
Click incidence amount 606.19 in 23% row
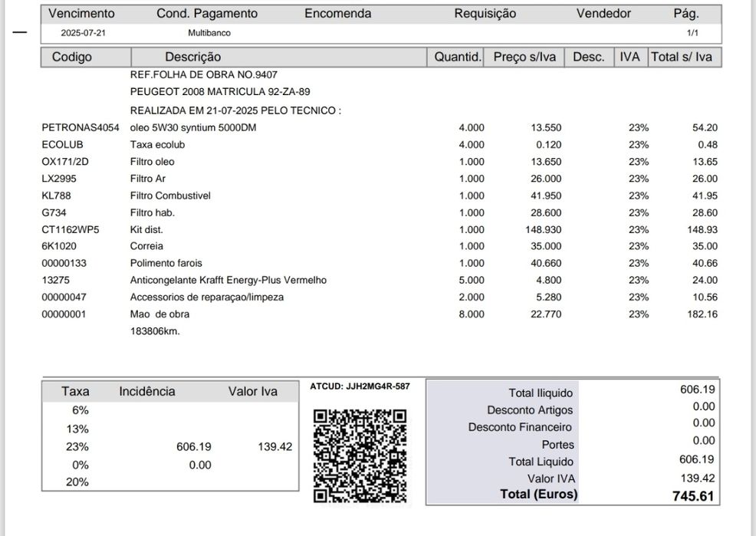pos(194,447)
